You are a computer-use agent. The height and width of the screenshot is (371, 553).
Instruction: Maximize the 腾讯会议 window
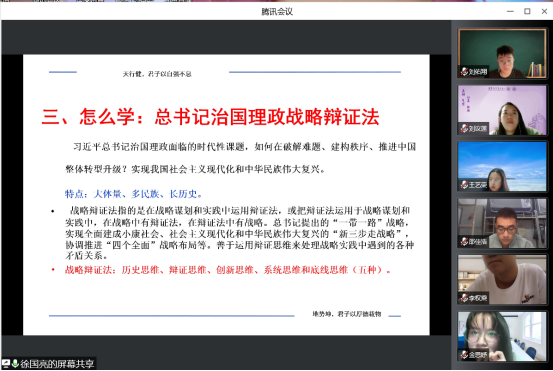click(527, 11)
